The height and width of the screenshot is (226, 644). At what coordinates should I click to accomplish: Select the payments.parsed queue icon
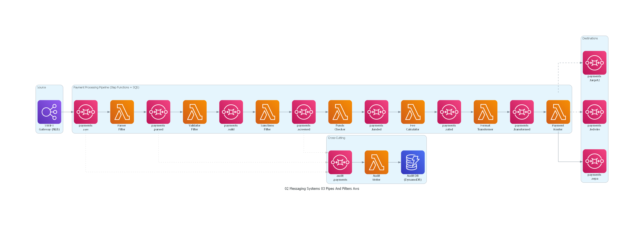[x=158, y=112]
